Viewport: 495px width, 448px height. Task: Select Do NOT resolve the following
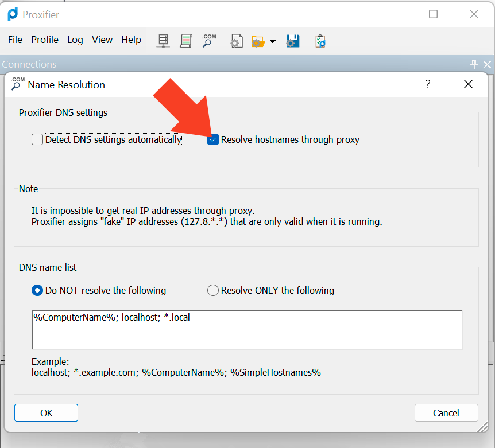coord(37,290)
